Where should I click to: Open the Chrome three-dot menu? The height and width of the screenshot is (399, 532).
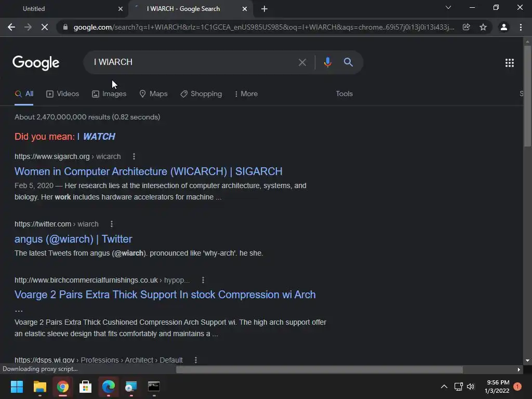pos(521,27)
